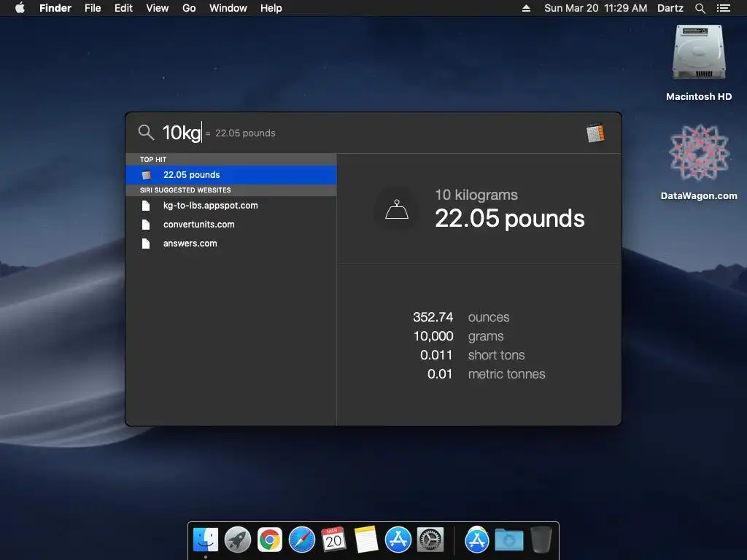The height and width of the screenshot is (560, 747).
Task: Click the large 22.05 pounds preview result
Action: [509, 219]
